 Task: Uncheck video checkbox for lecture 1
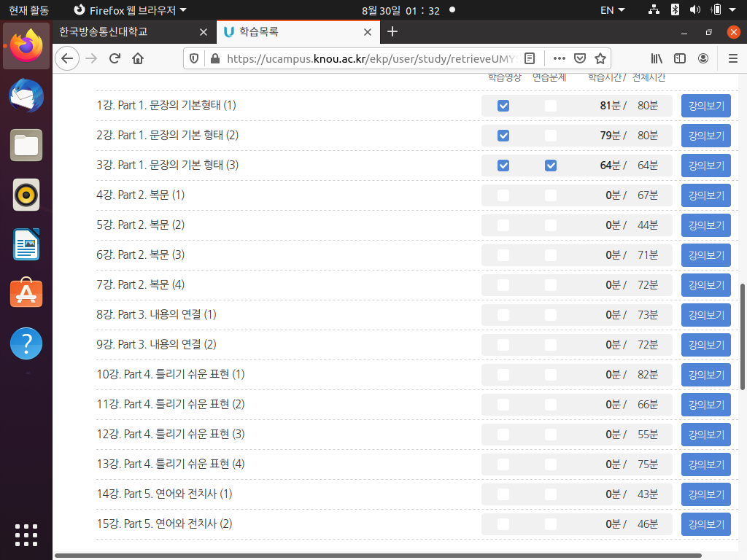pos(503,106)
